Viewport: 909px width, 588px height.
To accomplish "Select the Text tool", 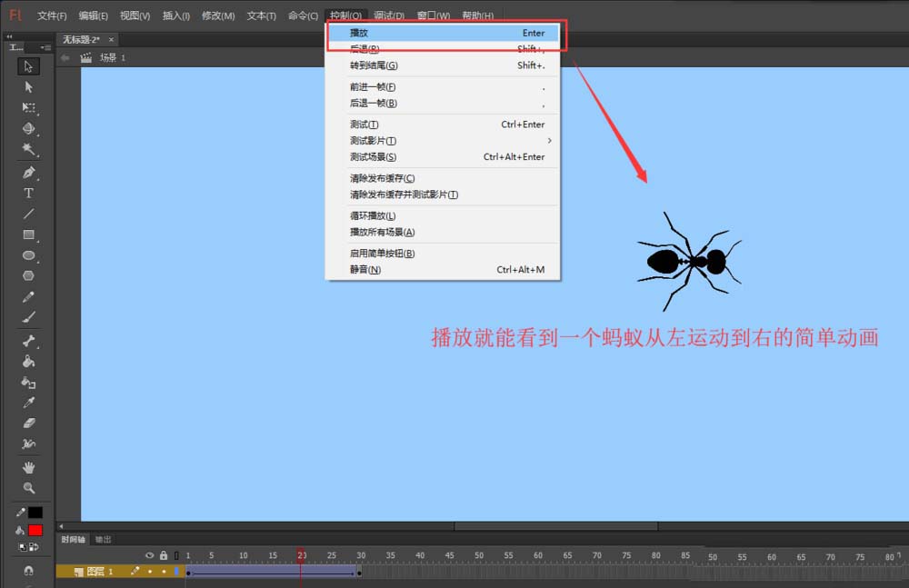I will [x=28, y=194].
